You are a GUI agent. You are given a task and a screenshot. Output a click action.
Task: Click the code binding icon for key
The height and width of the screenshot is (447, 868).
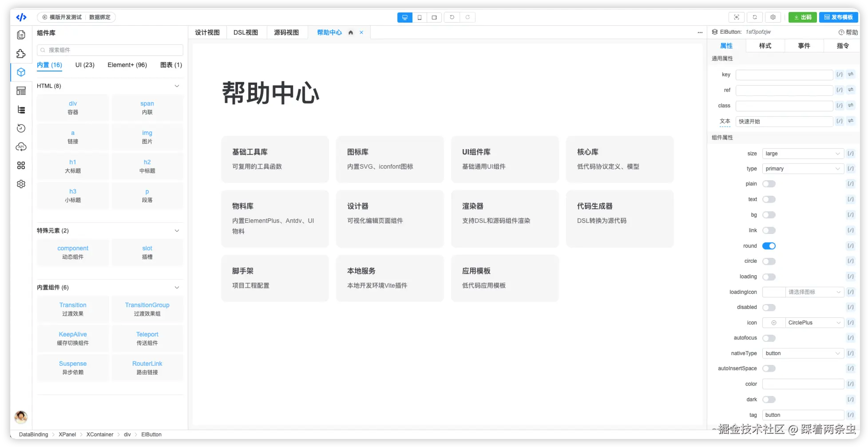point(839,75)
